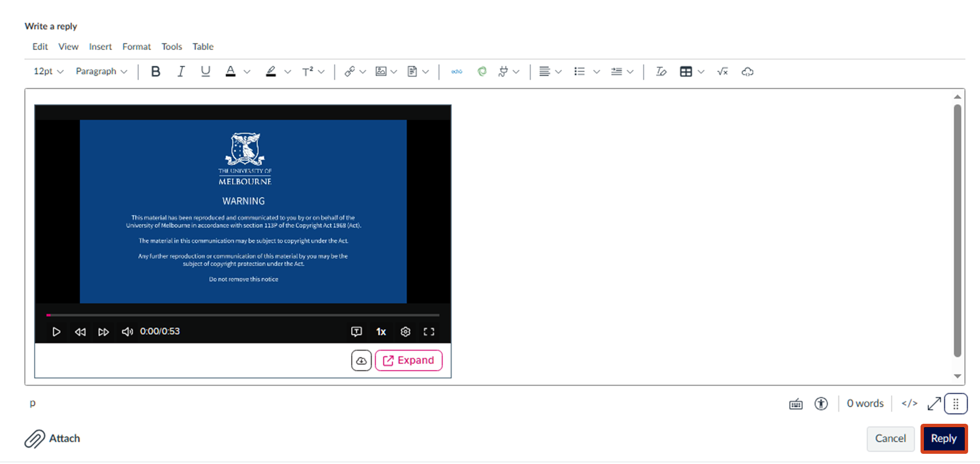View keyboard shortcuts icon

pyautogui.click(x=796, y=404)
